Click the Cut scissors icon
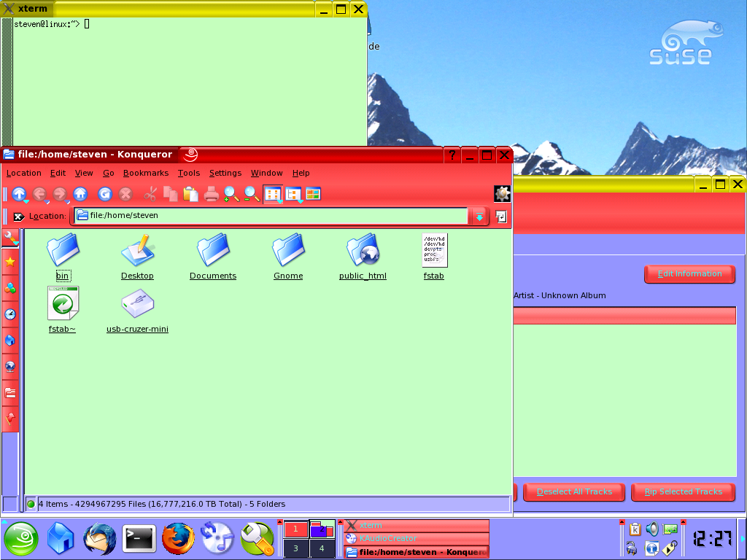 tap(150, 194)
